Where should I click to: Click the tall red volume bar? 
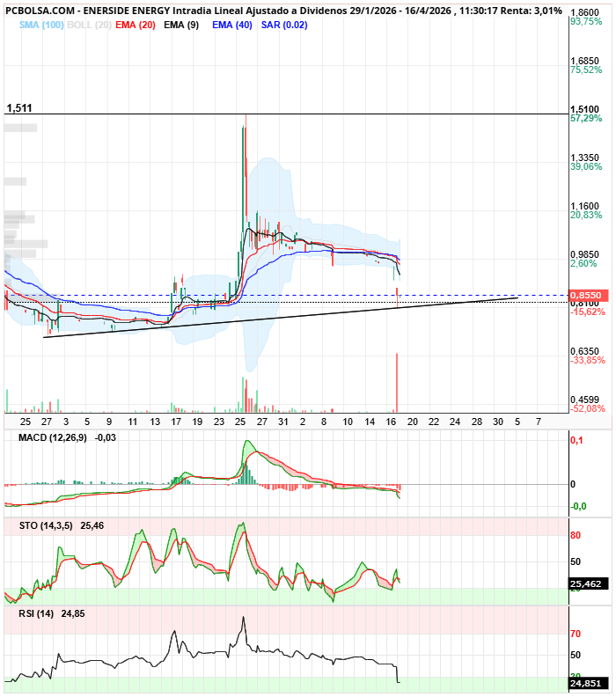pyautogui.click(x=397, y=382)
